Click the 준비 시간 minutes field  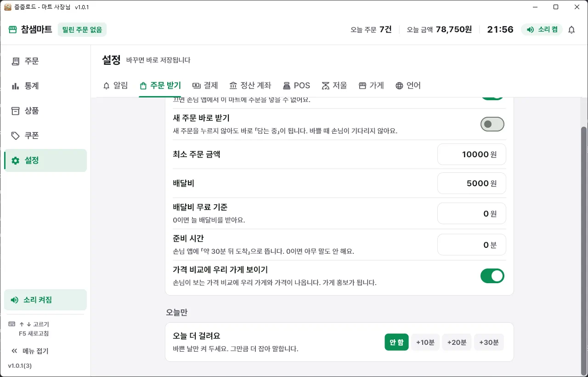[472, 245]
